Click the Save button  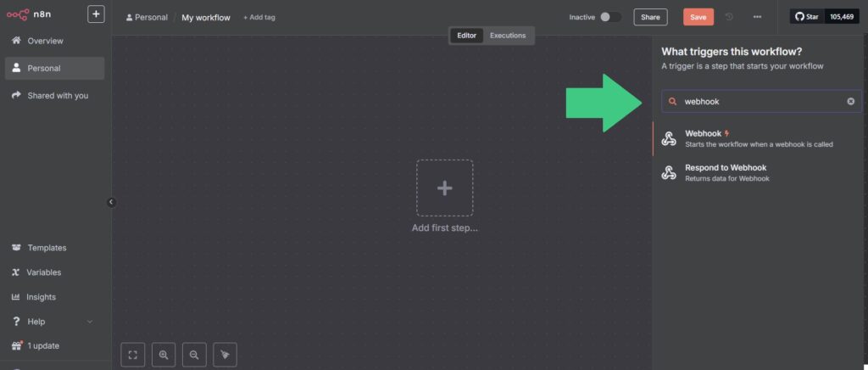click(698, 17)
